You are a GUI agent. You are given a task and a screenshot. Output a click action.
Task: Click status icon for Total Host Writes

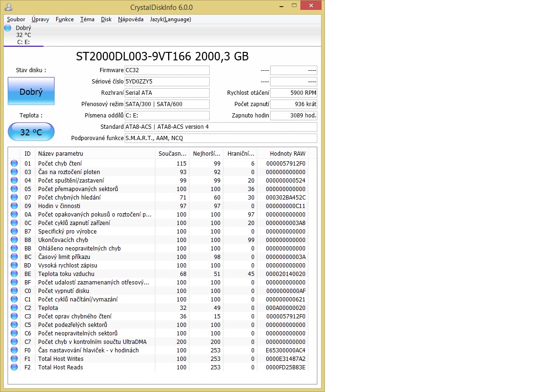coord(14,359)
